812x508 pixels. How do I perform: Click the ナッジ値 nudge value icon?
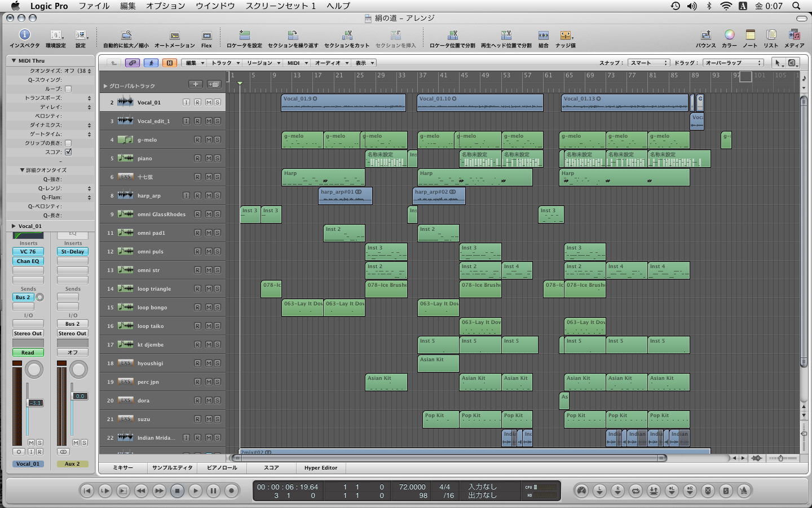(566, 36)
